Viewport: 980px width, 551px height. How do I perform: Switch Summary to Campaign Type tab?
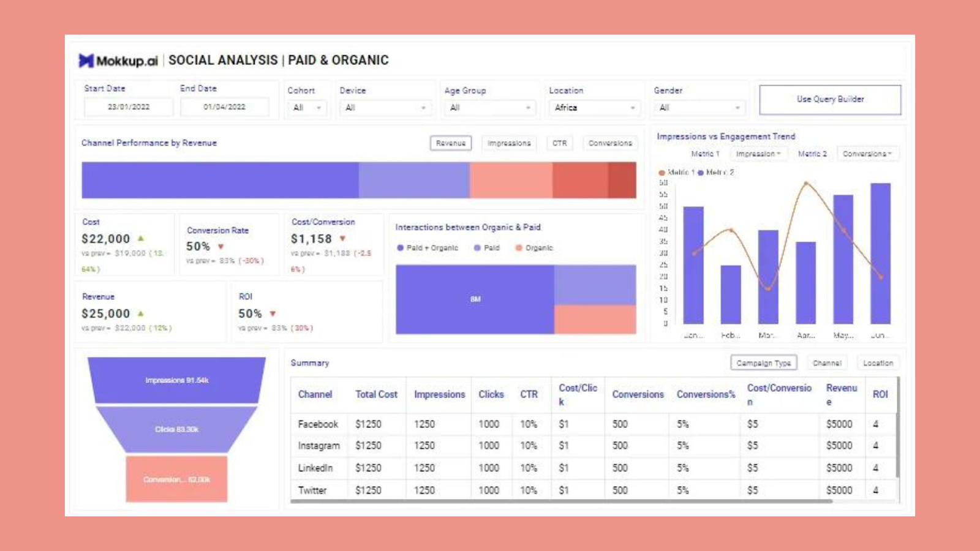point(764,363)
